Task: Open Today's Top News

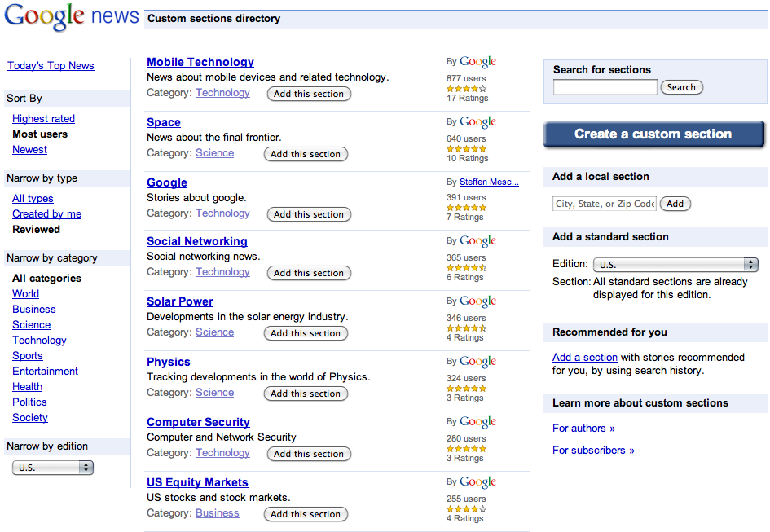Action: (x=51, y=65)
